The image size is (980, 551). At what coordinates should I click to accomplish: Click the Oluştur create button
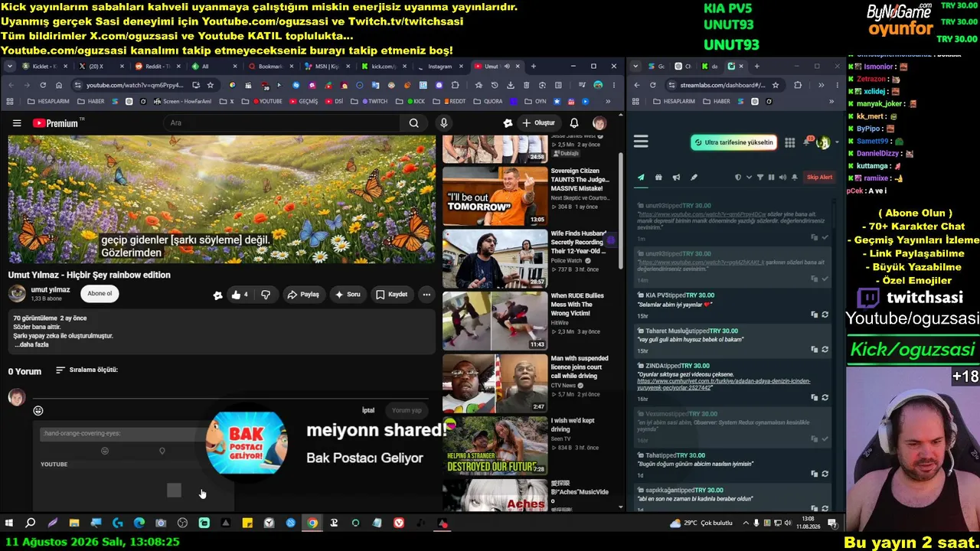coord(538,123)
